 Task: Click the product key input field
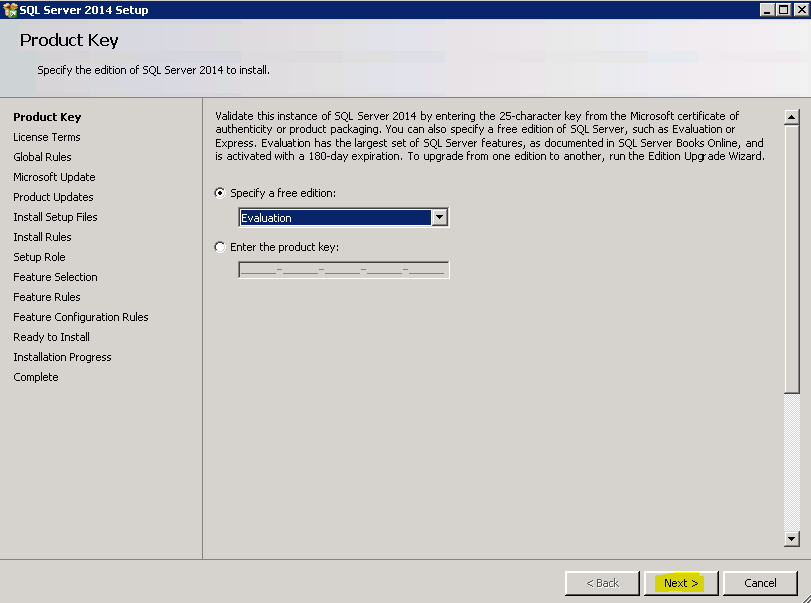click(x=344, y=270)
